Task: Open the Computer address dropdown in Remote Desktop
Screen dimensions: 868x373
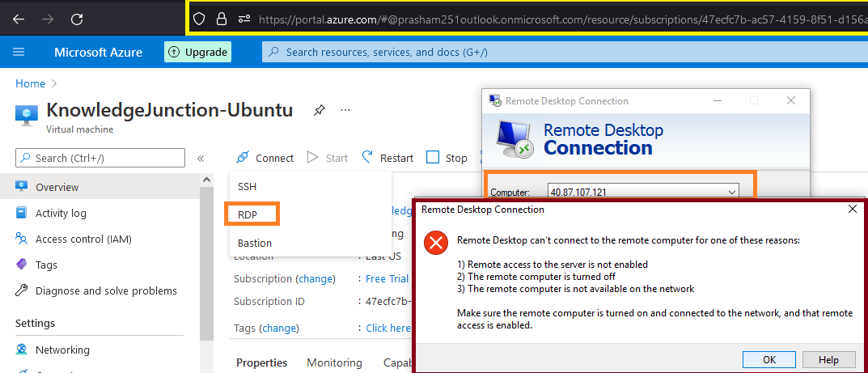Action: coord(732,192)
